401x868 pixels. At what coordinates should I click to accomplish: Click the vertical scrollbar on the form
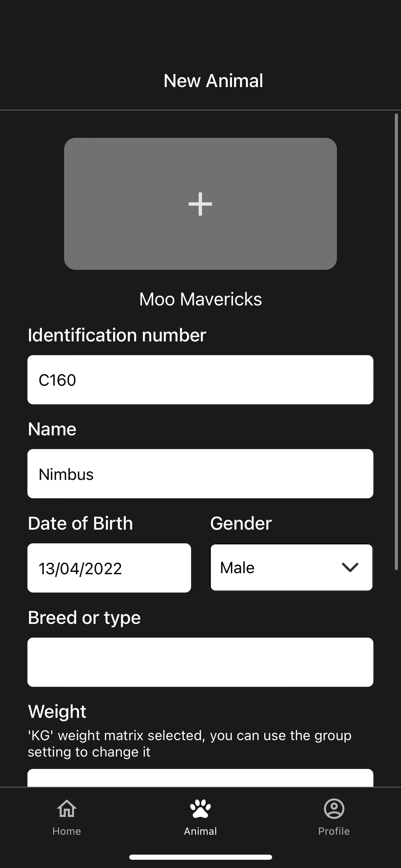[x=396, y=342]
